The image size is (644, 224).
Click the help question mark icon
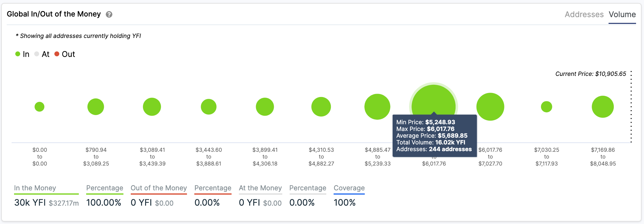click(x=109, y=14)
